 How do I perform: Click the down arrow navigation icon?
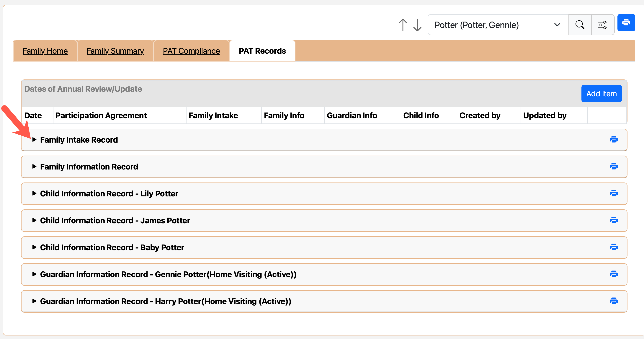(417, 25)
